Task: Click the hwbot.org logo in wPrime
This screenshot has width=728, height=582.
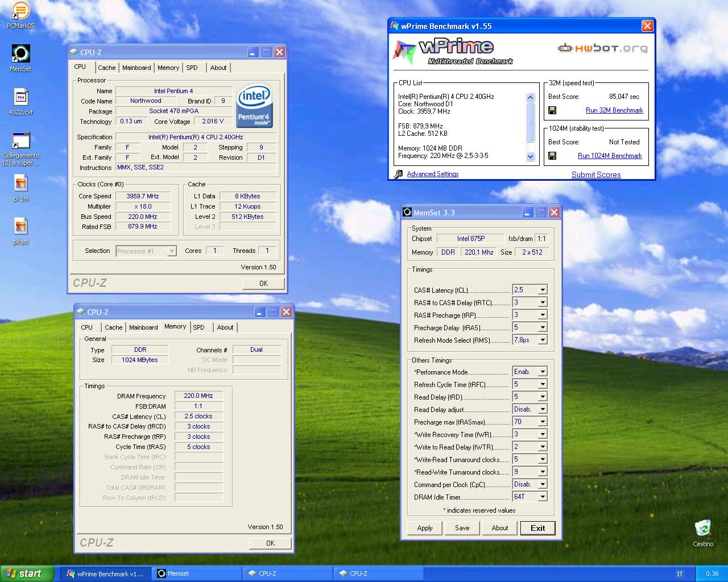Action: [x=602, y=48]
